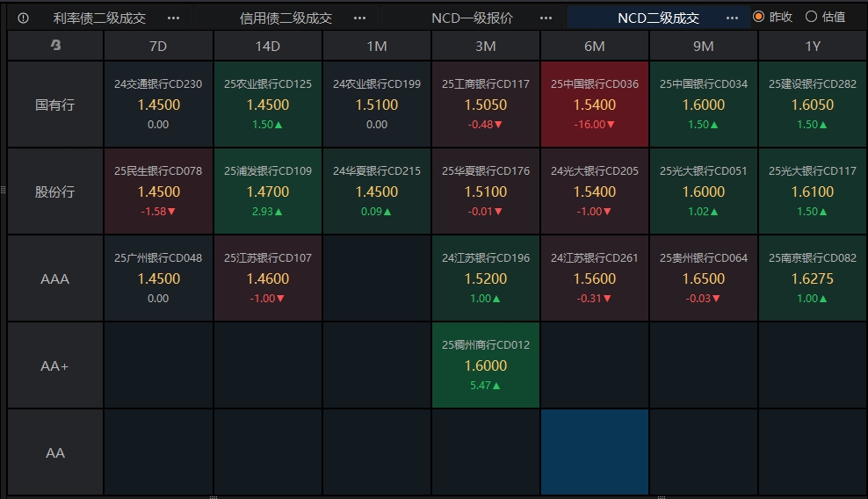Screen dimensions: 868x499
Task: Open the 24交通银行CD230 cell
Action: pos(158,105)
